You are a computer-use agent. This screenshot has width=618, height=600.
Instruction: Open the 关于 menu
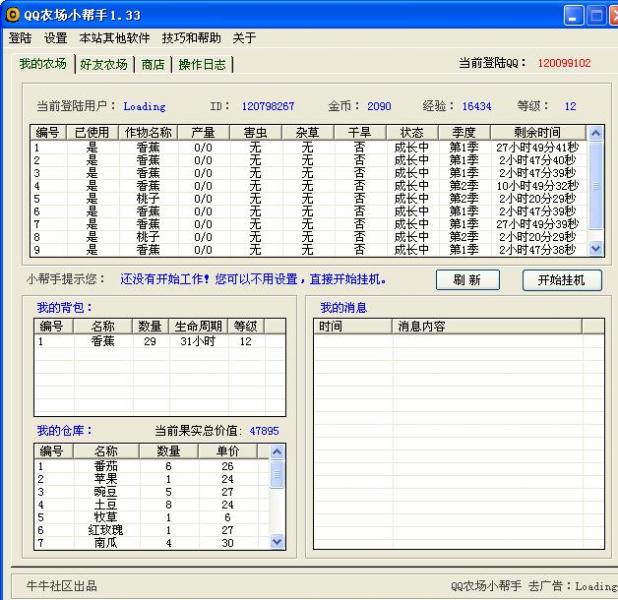pos(244,38)
